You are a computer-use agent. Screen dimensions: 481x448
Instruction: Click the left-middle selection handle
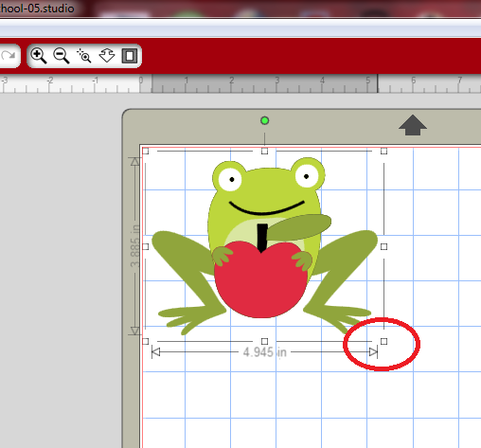coord(146,246)
